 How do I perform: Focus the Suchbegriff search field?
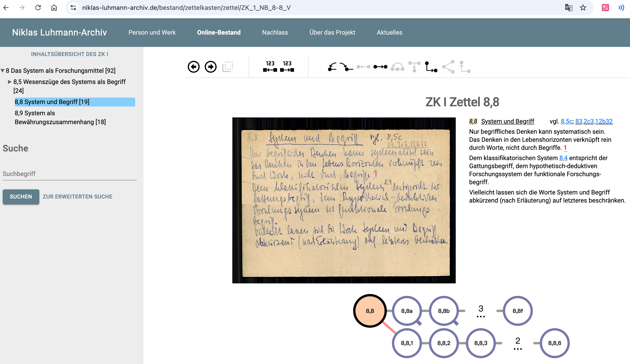(69, 174)
